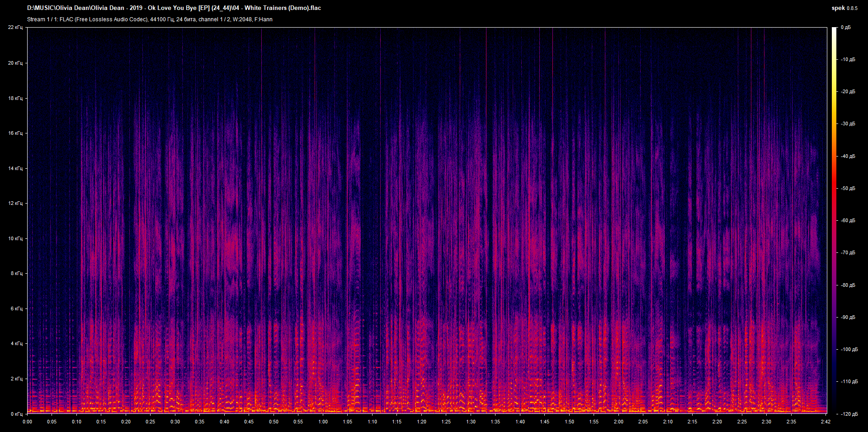This screenshot has width=868, height=432.
Task: Click the stream info line starting with Stream 1 / 1
Action: 150,19
